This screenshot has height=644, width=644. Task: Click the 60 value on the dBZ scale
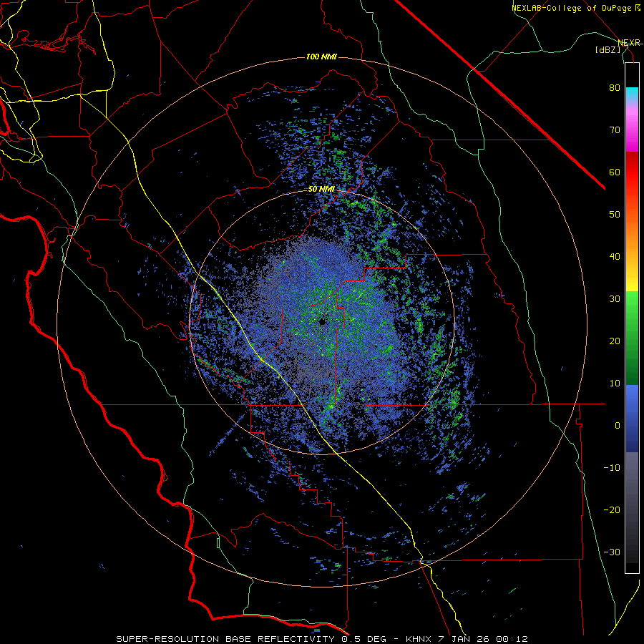tap(615, 172)
